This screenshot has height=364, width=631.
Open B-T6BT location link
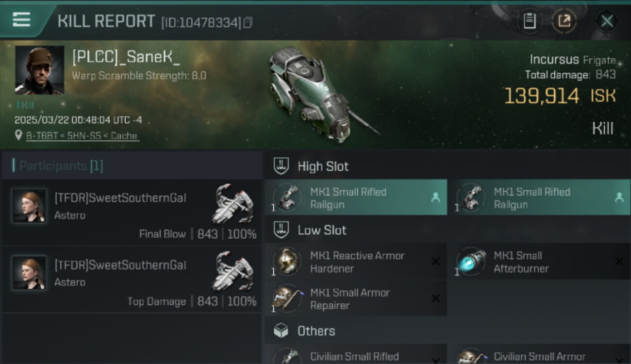coord(82,136)
